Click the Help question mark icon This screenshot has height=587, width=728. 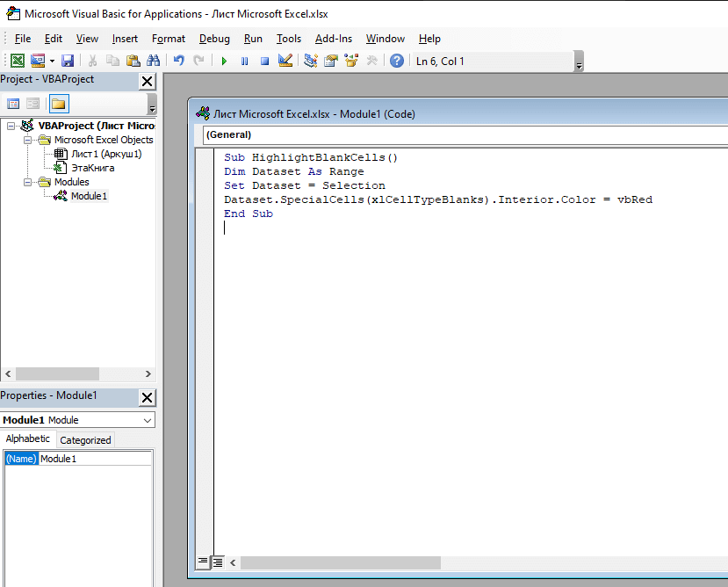397,61
